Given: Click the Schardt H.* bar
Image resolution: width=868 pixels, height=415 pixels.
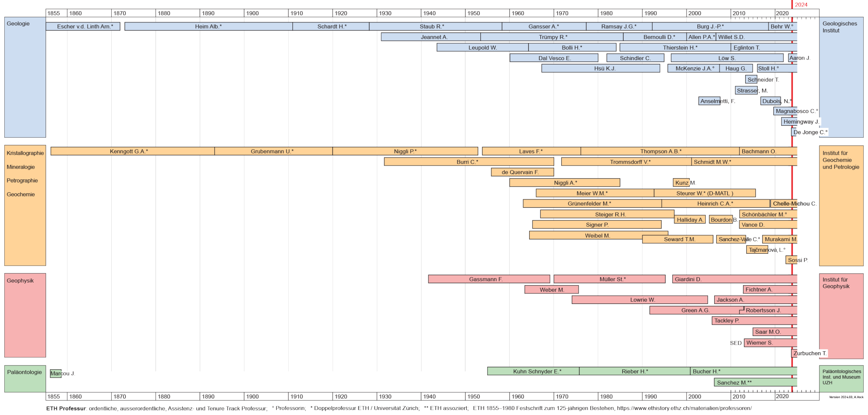Looking at the screenshot, I should (x=331, y=26).
